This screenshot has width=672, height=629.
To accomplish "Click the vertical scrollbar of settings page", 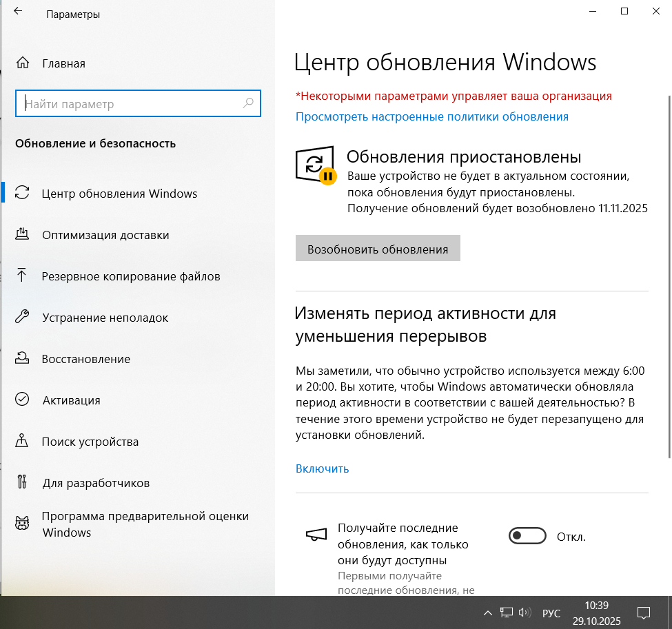I will pyautogui.click(x=669, y=276).
